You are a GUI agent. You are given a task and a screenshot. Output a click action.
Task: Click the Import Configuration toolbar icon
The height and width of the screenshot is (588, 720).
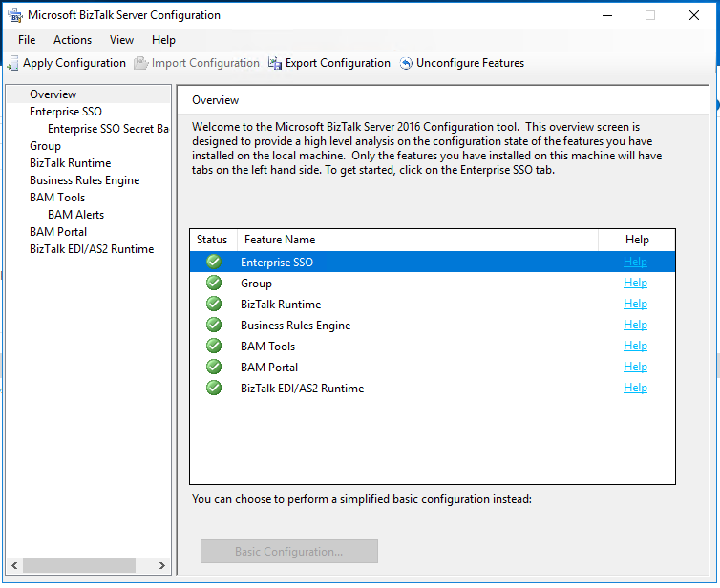pyautogui.click(x=141, y=63)
